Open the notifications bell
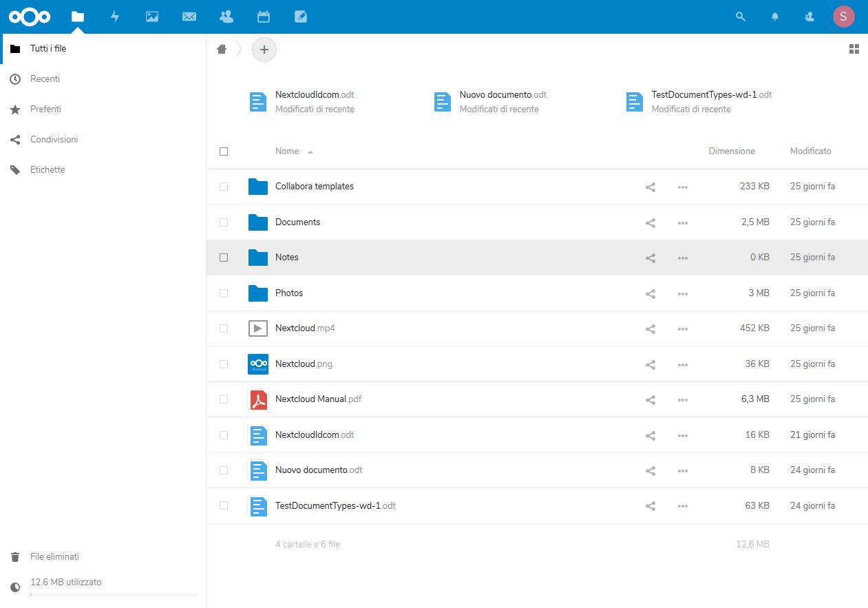The width and height of the screenshot is (868, 608). (x=775, y=17)
